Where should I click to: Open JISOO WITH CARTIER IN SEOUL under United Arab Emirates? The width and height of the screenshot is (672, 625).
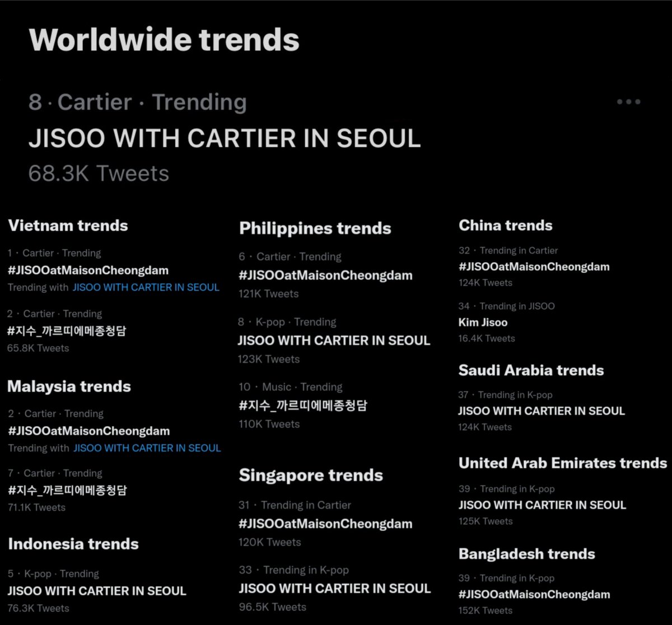pyautogui.click(x=542, y=505)
